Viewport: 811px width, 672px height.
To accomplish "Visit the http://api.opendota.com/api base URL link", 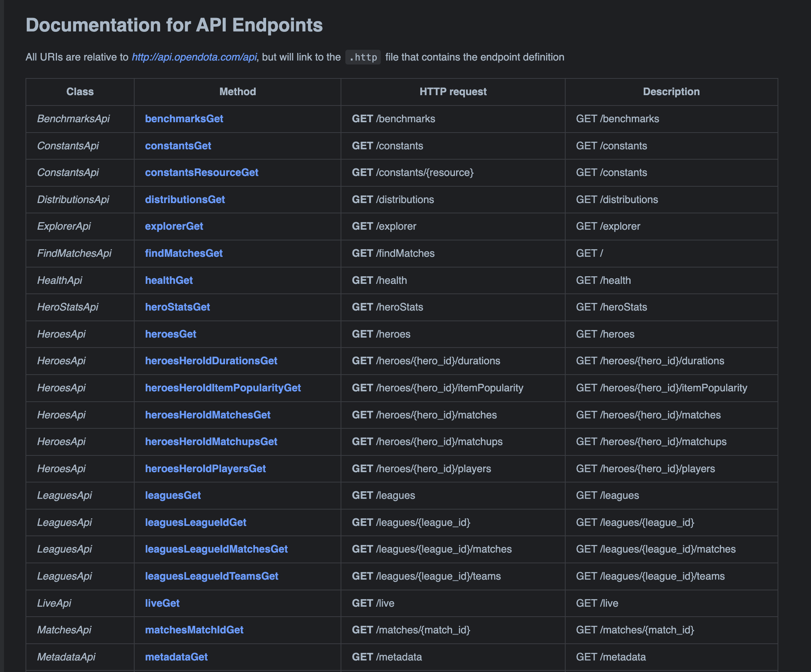I will click(x=194, y=57).
